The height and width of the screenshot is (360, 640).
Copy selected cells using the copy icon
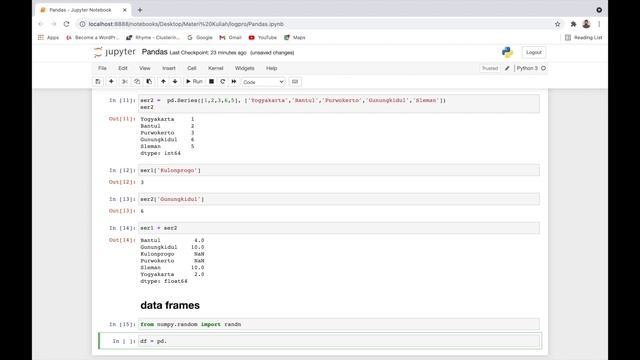tap(137, 82)
